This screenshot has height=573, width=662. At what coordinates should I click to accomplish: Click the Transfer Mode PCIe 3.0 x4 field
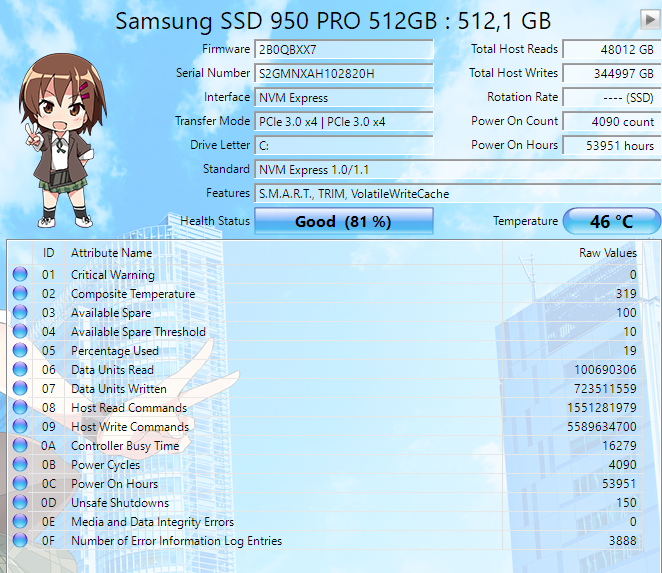344,122
